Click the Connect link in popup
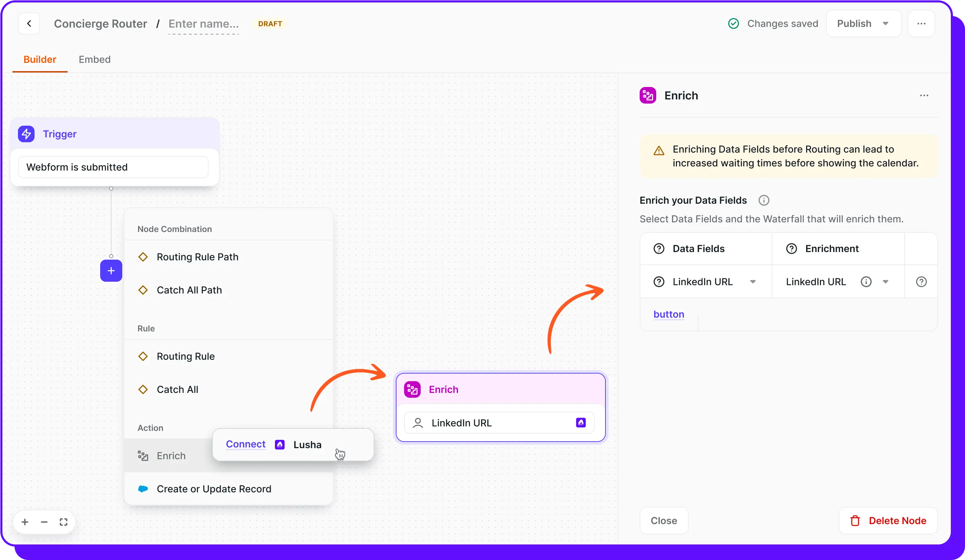 point(246,444)
